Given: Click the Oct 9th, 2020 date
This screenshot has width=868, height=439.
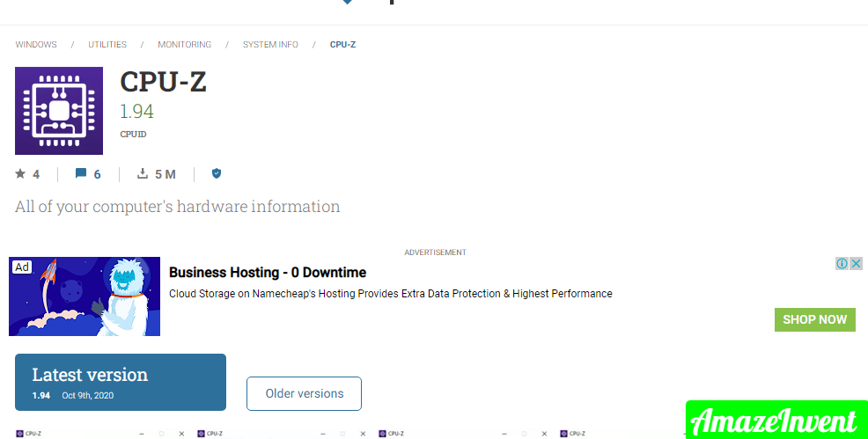Looking at the screenshot, I should (87, 395).
